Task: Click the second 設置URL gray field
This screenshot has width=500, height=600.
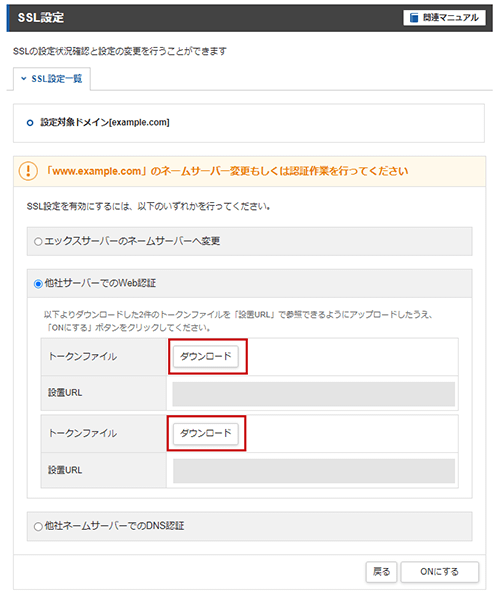Action: (x=314, y=471)
